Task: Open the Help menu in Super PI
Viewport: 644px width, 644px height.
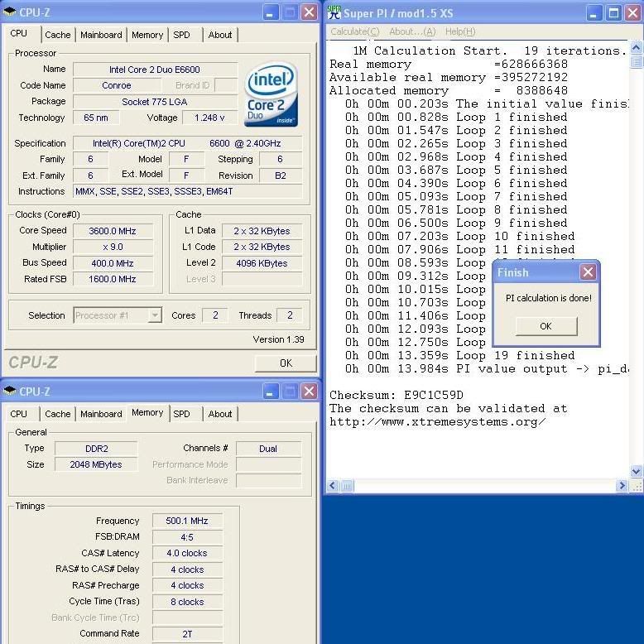Action: [460, 31]
